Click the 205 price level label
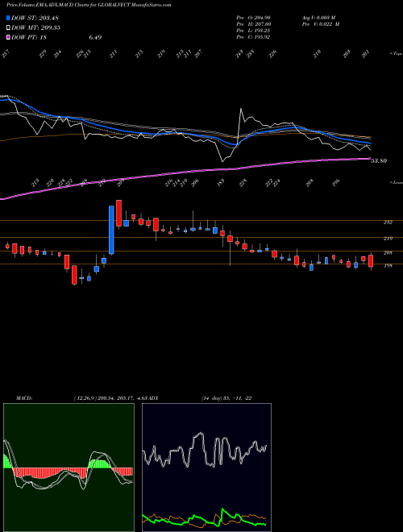Viewport: 403px width, 532px height. click(x=388, y=253)
